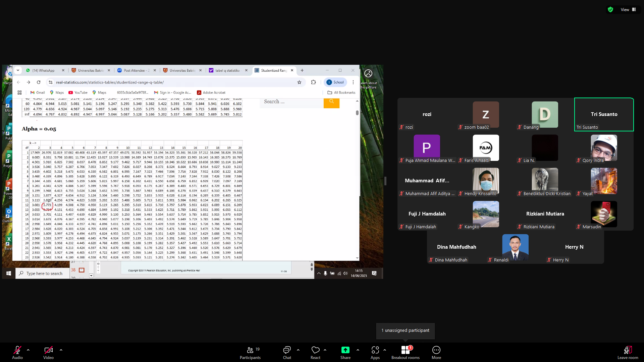Click Learn about this picture icon
The height and width of the screenshot is (362, 644).
pos(368,73)
